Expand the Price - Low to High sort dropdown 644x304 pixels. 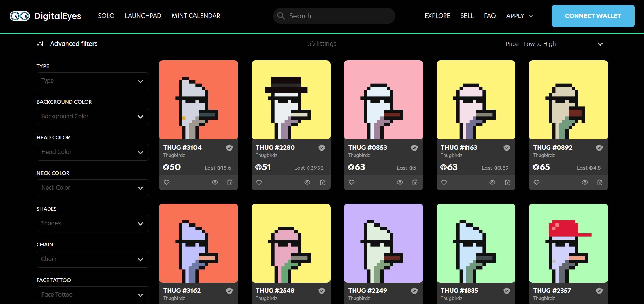point(554,44)
